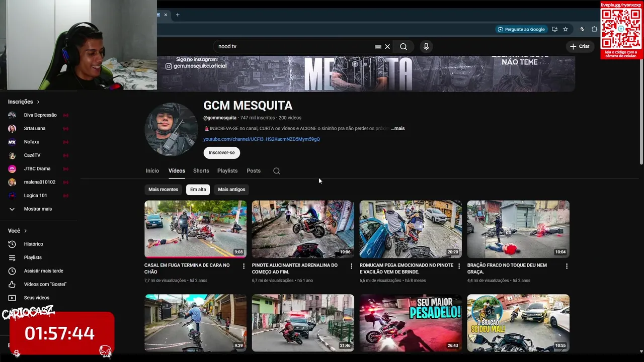Image resolution: width=644 pixels, height=362 pixels.
Task: Click the Instagram icon on channel banner
Action: (169, 66)
